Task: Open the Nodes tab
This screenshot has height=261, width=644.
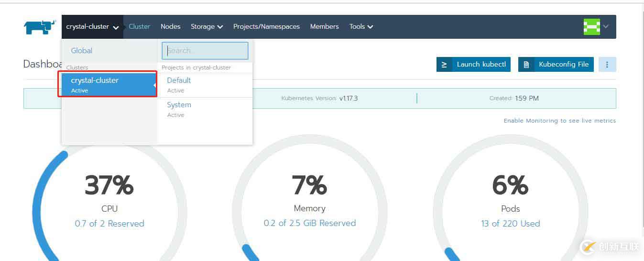Action: (x=171, y=27)
